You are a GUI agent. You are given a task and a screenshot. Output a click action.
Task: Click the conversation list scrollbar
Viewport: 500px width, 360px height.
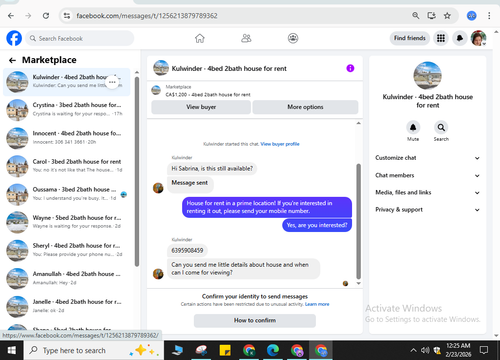(137, 172)
